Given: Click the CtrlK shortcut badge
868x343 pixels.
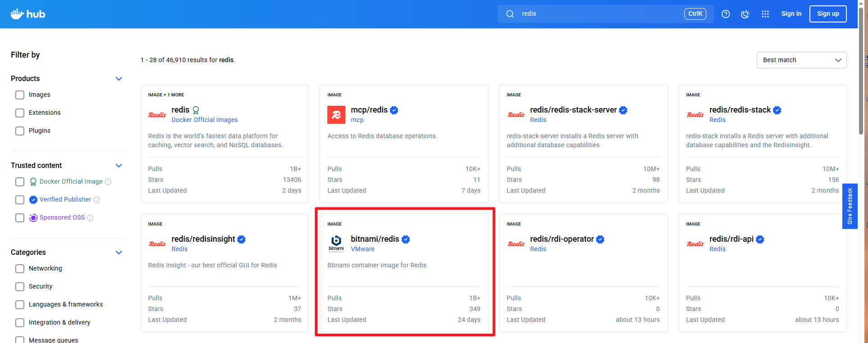Looking at the screenshot, I should (x=695, y=14).
